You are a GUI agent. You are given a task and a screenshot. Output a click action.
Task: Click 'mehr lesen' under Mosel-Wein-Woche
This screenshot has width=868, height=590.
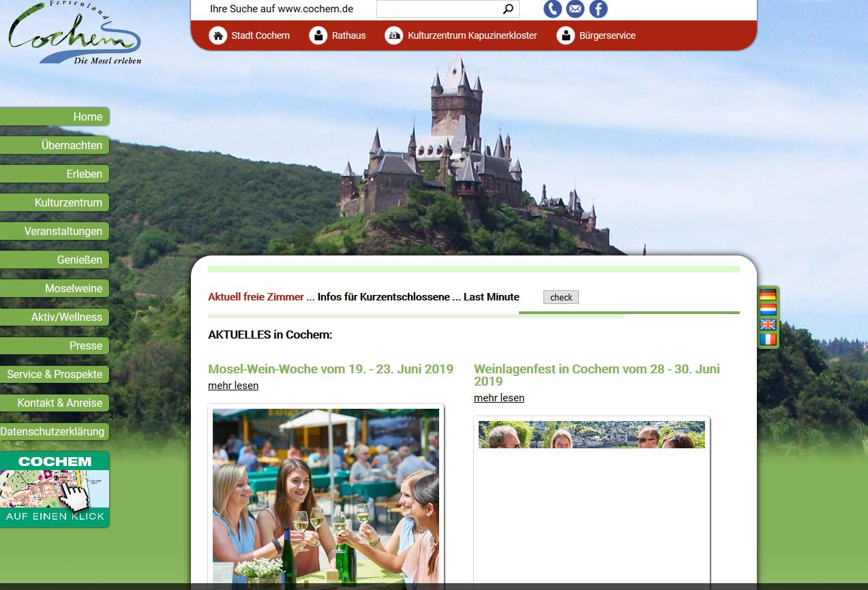233,386
